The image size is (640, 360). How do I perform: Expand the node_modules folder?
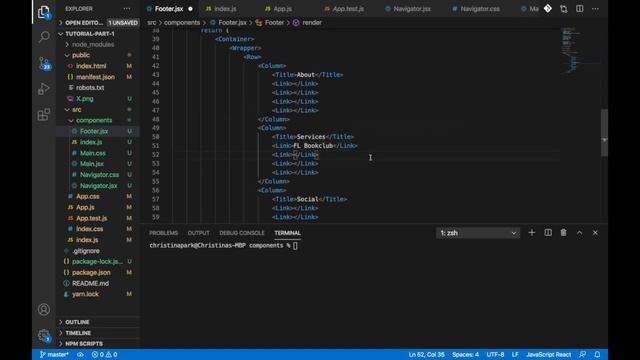[x=98, y=44]
